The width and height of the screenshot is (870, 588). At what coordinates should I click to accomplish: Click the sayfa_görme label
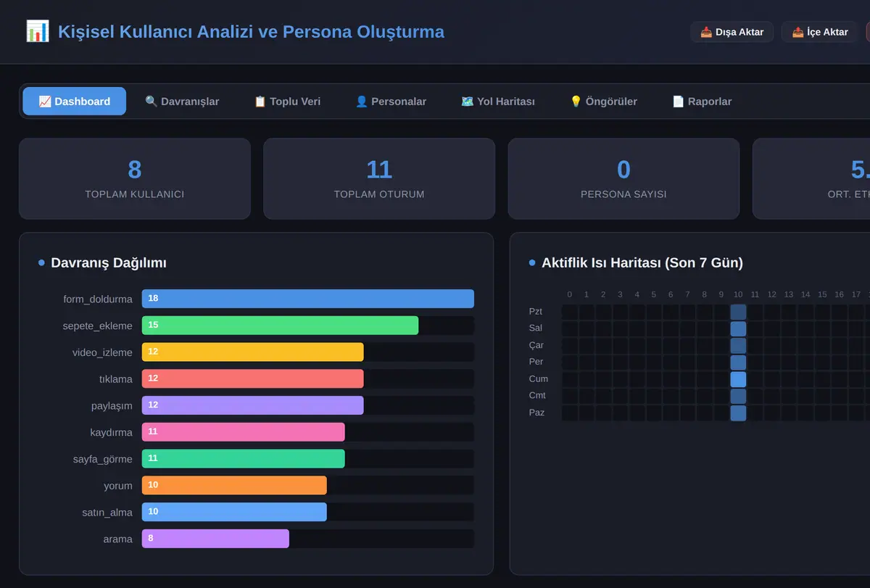pyautogui.click(x=103, y=459)
